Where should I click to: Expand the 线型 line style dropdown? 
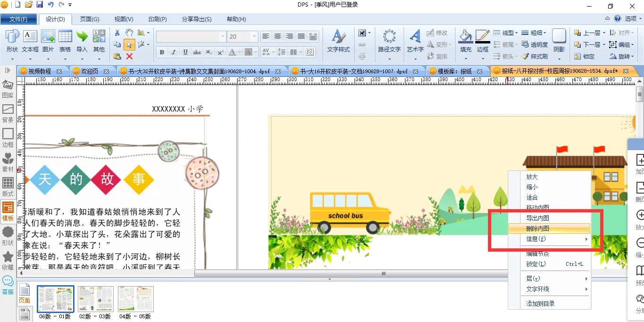coord(516,33)
